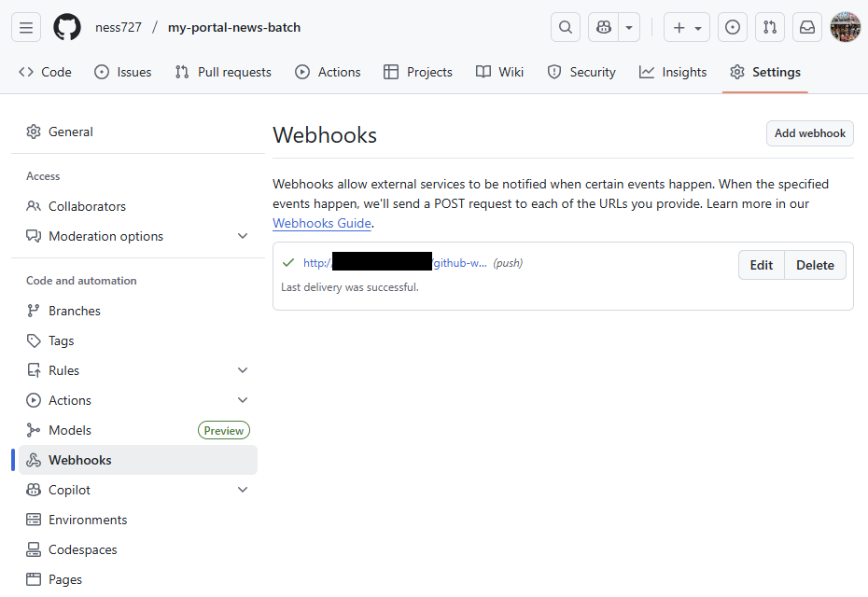Switch to the Insights tab

coord(673,72)
